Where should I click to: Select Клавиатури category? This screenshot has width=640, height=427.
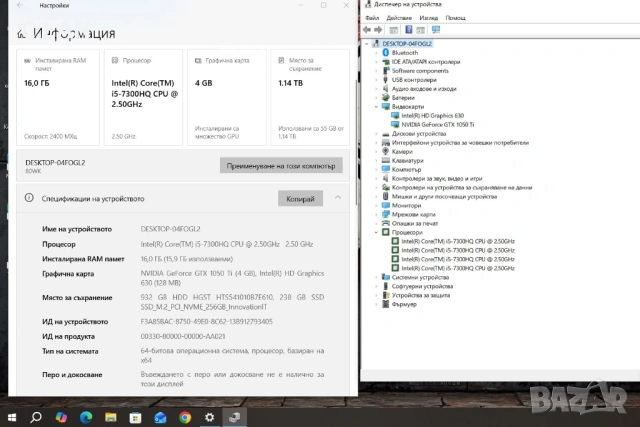(x=407, y=160)
